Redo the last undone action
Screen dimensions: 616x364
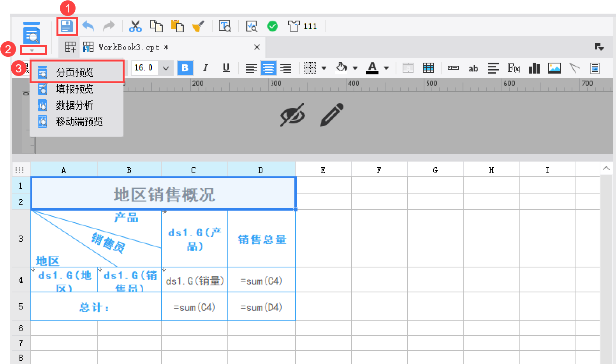(109, 26)
